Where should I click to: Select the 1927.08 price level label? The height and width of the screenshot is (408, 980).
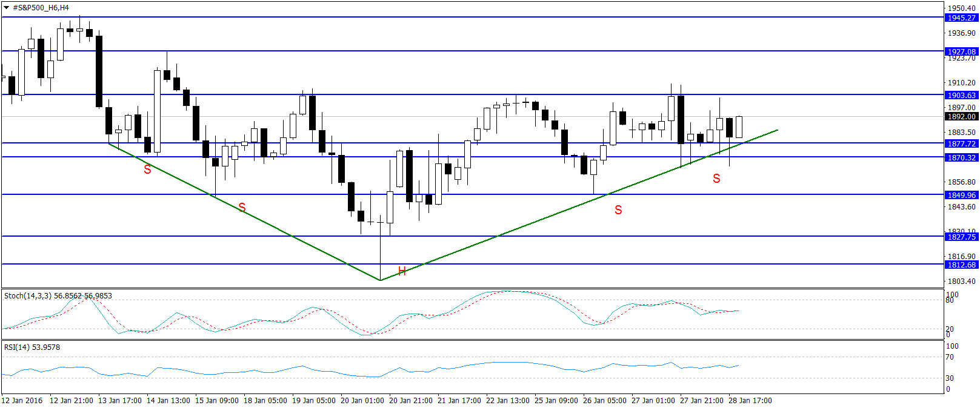point(962,51)
